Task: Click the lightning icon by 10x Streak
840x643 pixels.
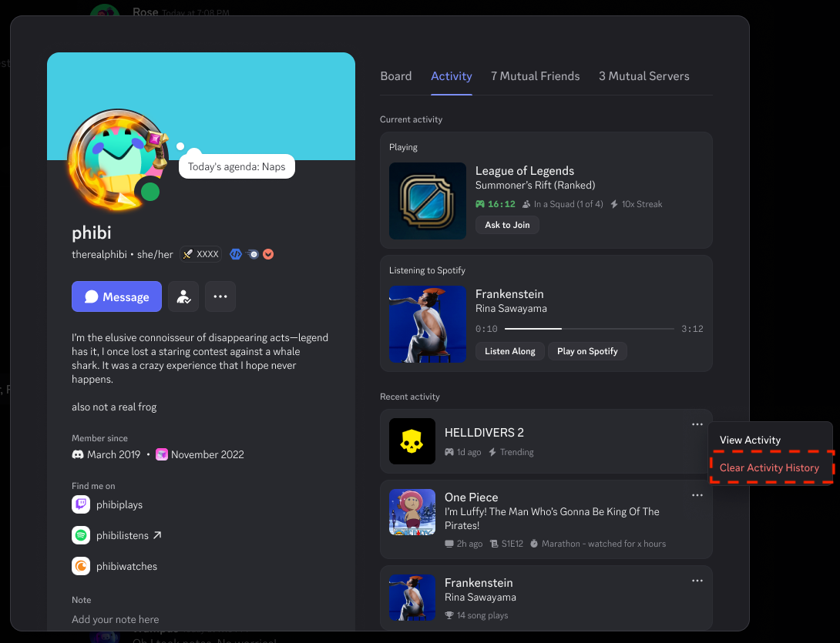Action: [614, 204]
